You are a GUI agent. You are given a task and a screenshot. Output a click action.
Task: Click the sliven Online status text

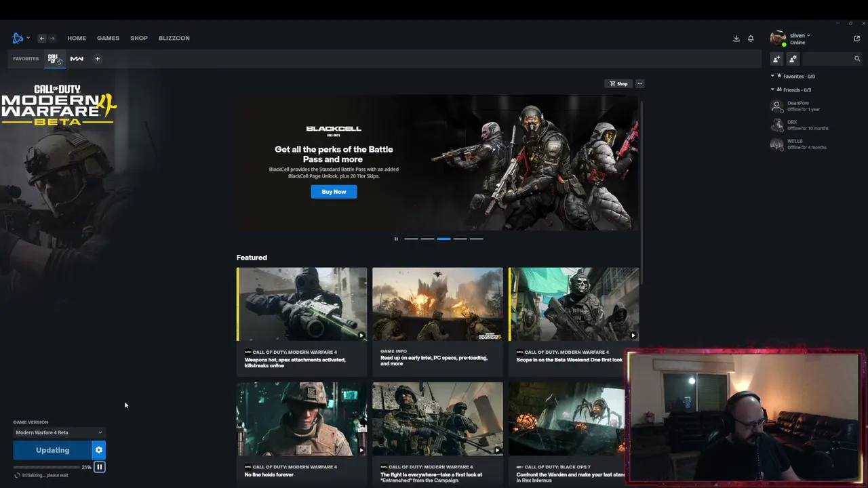point(797,43)
